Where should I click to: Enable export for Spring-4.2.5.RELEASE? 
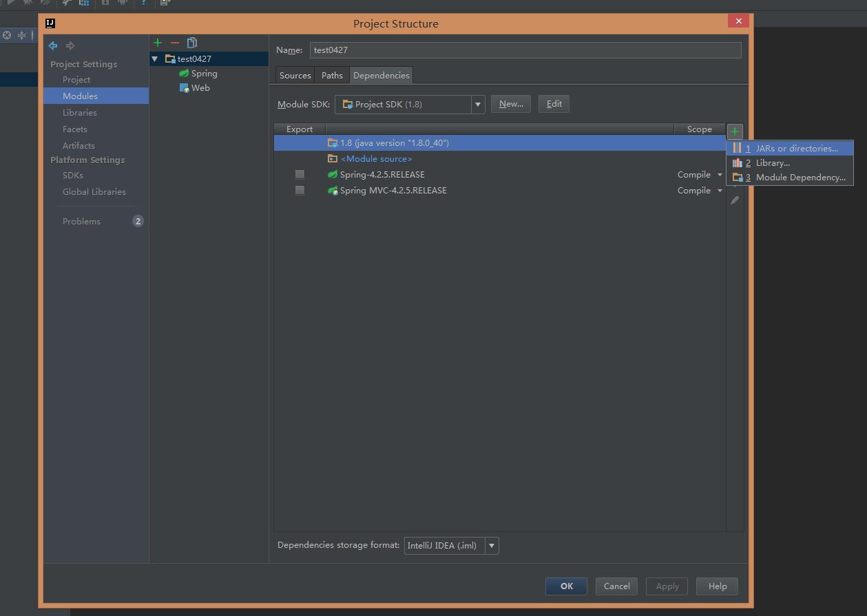click(300, 175)
